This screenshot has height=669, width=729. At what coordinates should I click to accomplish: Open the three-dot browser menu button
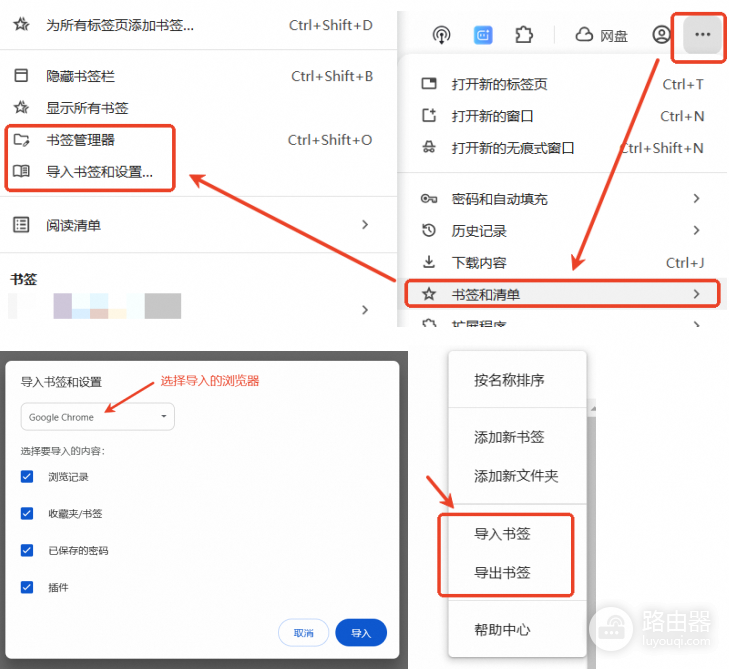click(x=702, y=34)
